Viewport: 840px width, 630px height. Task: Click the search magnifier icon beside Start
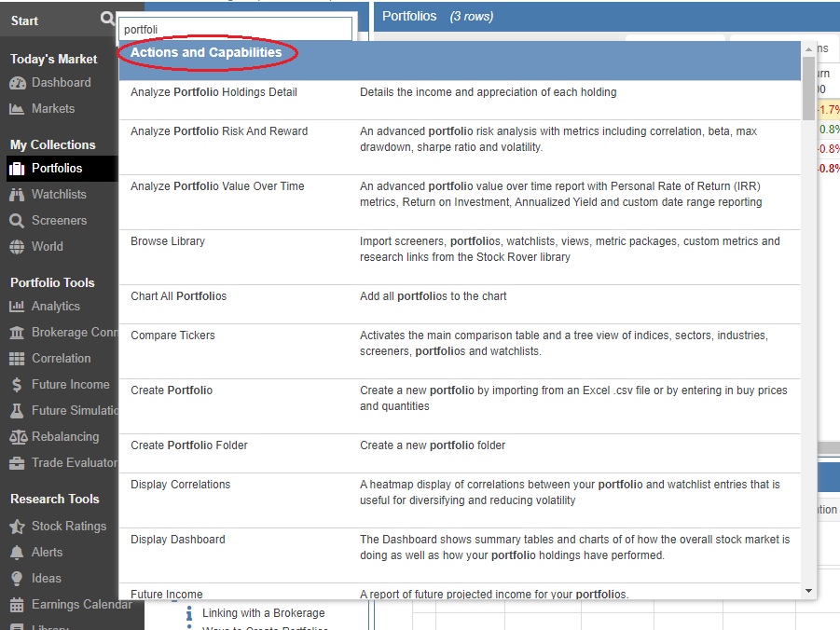click(x=109, y=20)
